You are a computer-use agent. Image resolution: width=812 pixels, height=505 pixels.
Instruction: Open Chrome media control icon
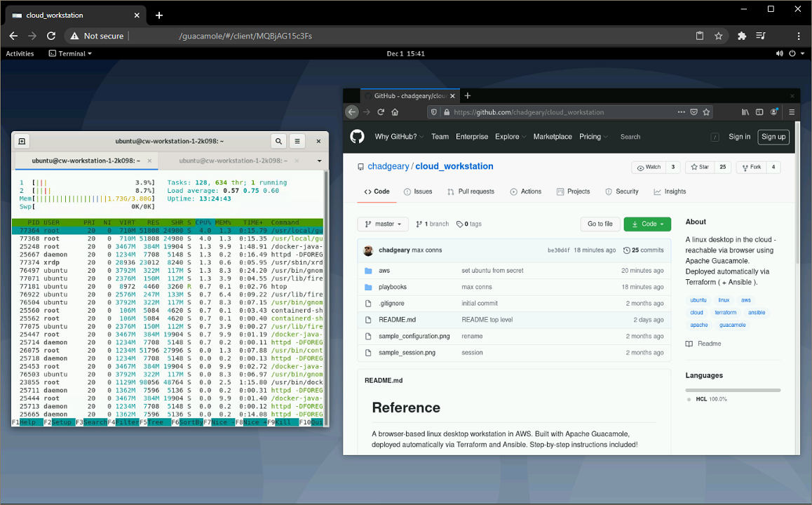point(761,36)
